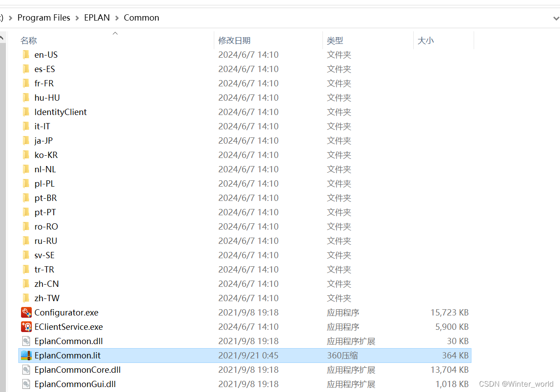Open the en-US folder icon
Viewport: 560px width, 392px height.
26,55
